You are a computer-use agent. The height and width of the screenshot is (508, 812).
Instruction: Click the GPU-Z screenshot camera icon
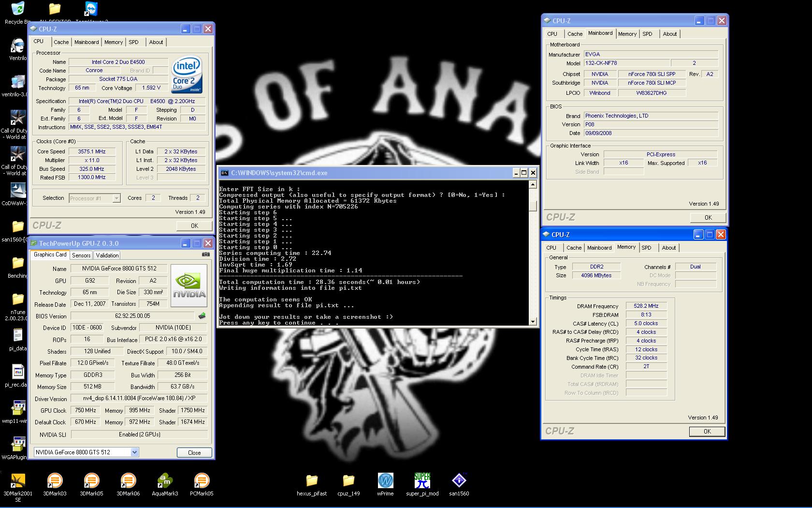(206, 254)
